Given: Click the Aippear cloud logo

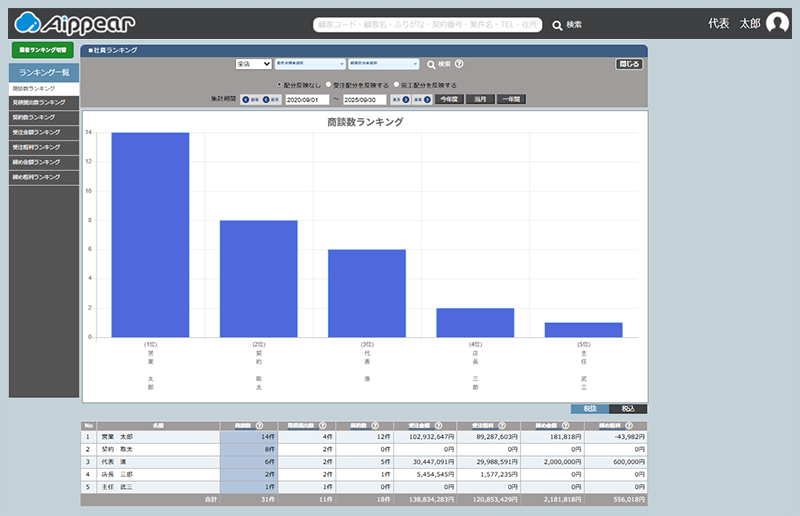Looking at the screenshot, I should click(x=75, y=23).
